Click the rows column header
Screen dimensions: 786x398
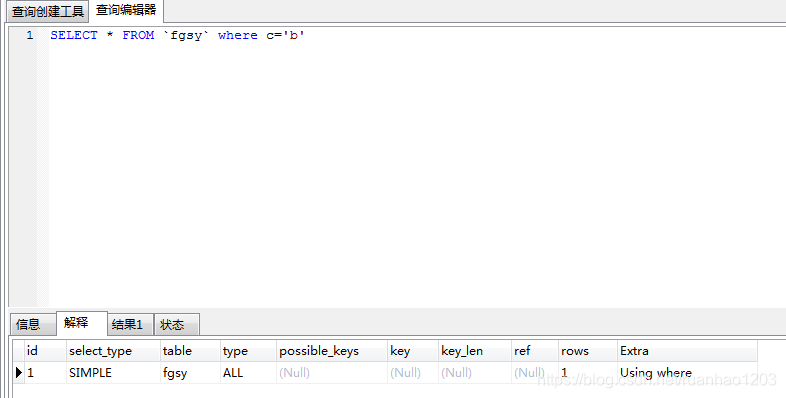(587, 351)
